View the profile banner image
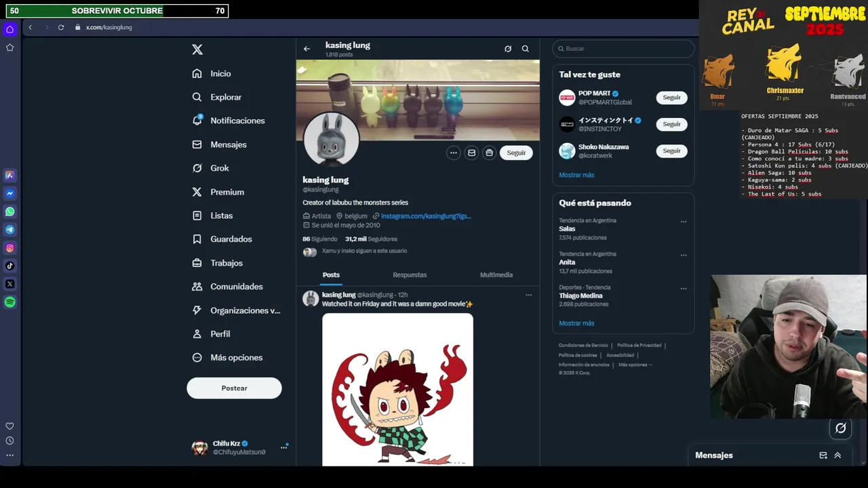The width and height of the screenshot is (868, 488). pos(418,100)
